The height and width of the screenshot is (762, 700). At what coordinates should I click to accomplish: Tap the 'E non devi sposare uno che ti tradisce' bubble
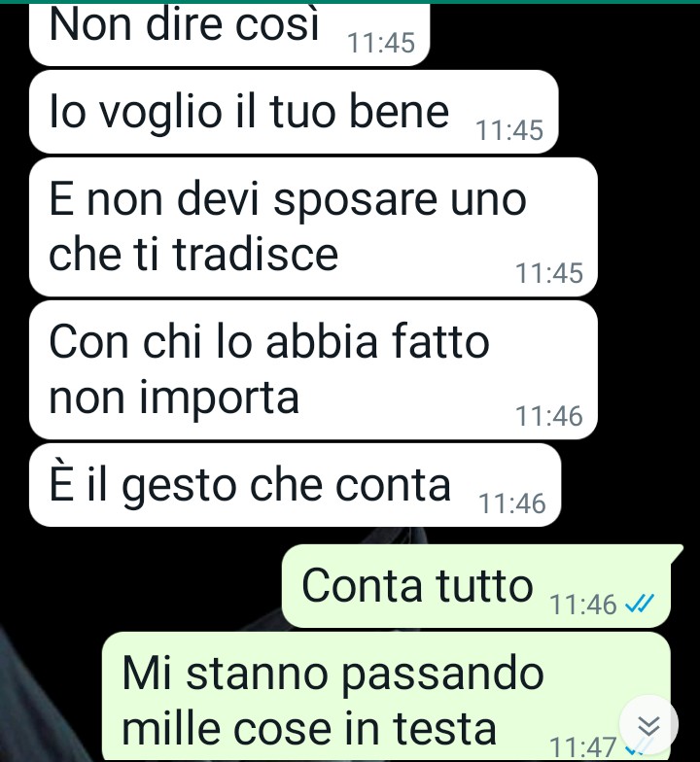tap(313, 226)
